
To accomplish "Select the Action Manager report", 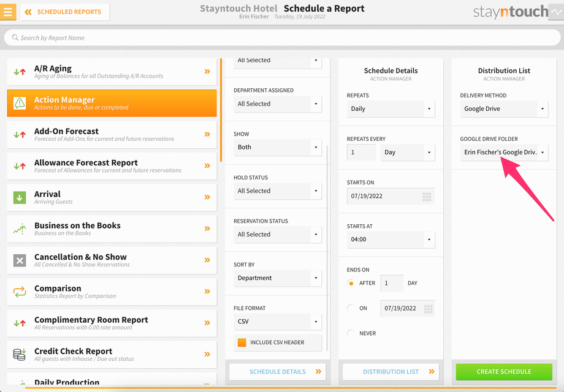I will coord(112,103).
